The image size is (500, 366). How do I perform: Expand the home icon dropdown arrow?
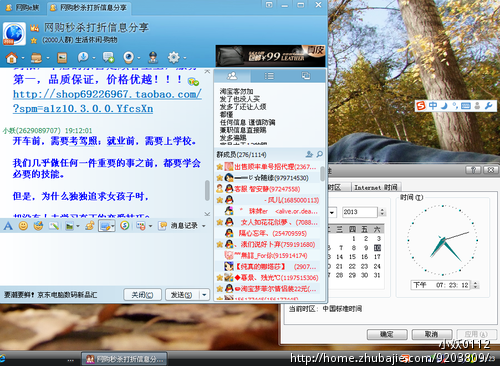(x=23, y=58)
